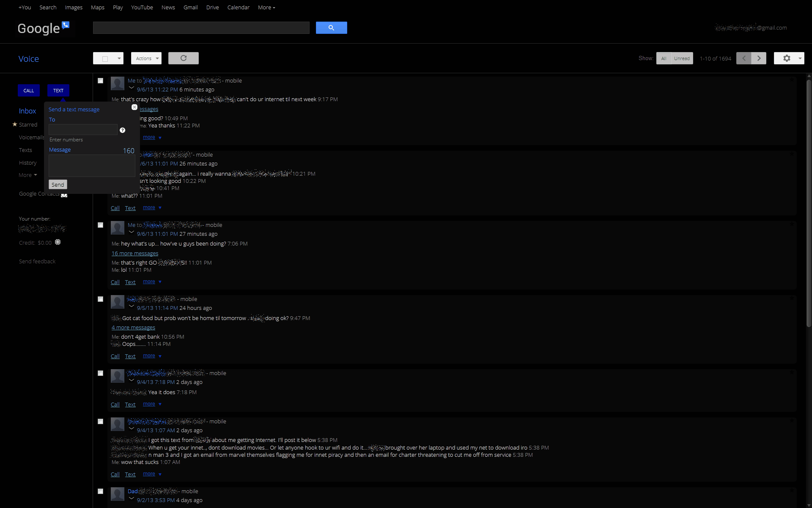Select the 9/4/13 7:18 PM conversation checkbox
Image resolution: width=812 pixels, height=508 pixels.
coord(100,373)
